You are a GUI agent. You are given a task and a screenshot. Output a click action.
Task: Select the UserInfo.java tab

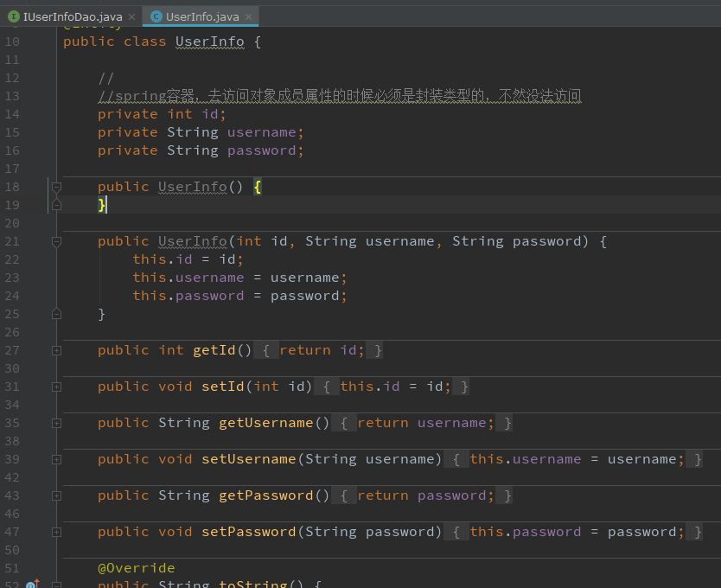pos(201,17)
